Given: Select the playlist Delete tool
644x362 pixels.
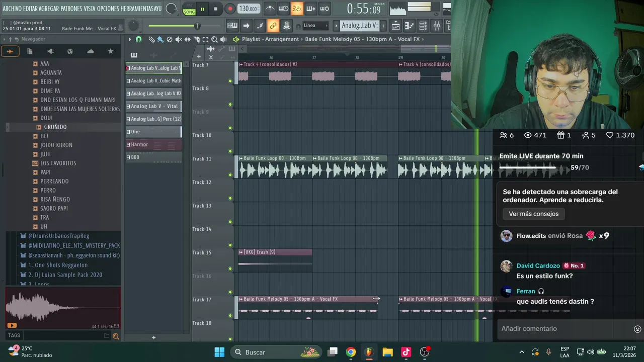Looking at the screenshot, I should pyautogui.click(x=169, y=39).
